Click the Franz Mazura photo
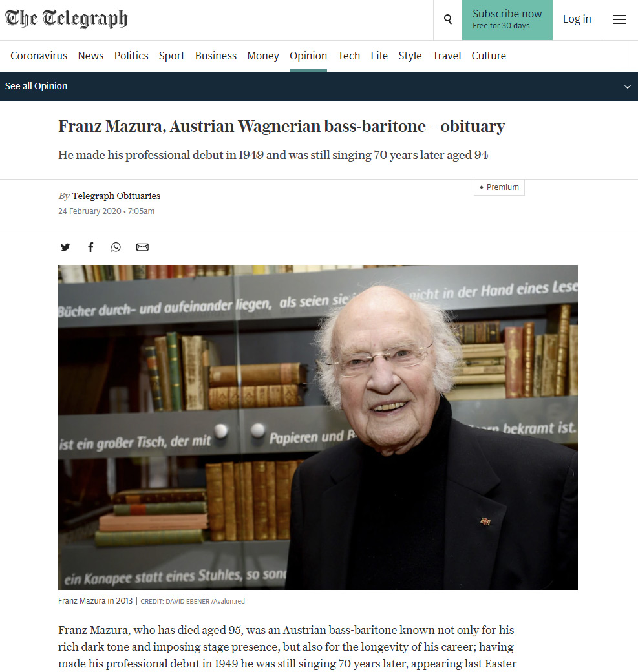The image size is (638, 672). pyautogui.click(x=318, y=427)
